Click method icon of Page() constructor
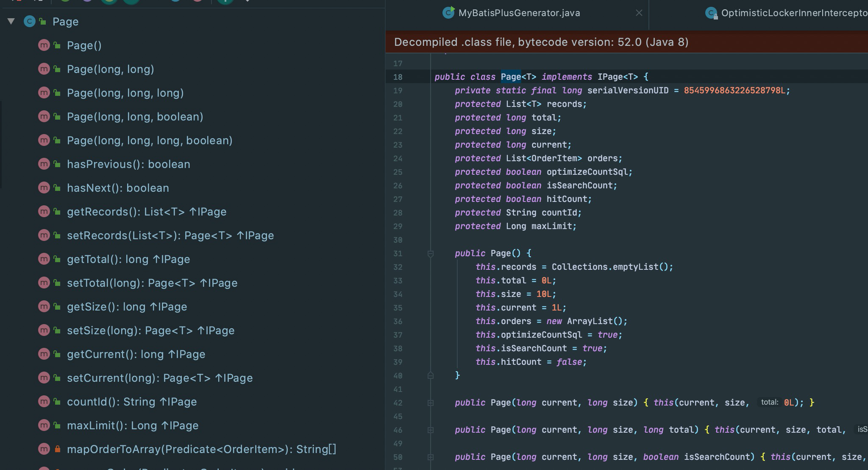 (44, 45)
